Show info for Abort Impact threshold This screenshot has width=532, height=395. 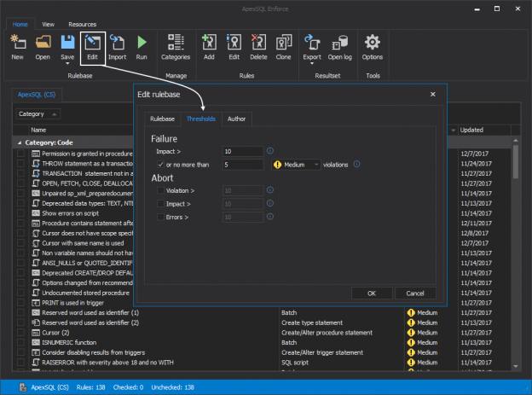click(270, 203)
